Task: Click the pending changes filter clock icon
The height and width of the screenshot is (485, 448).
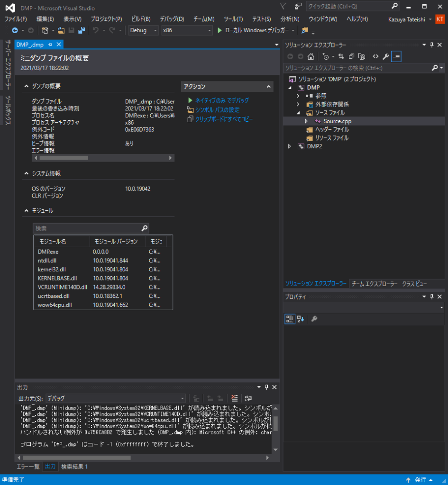Action: [x=325, y=56]
